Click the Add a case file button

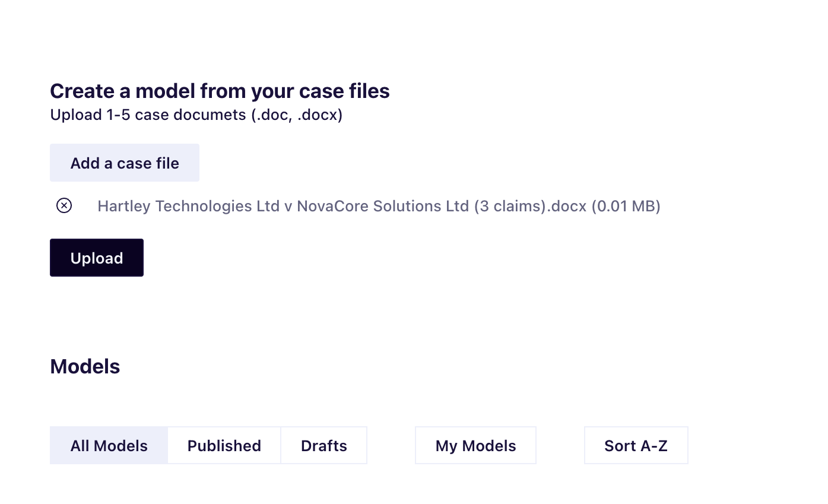pos(125,163)
